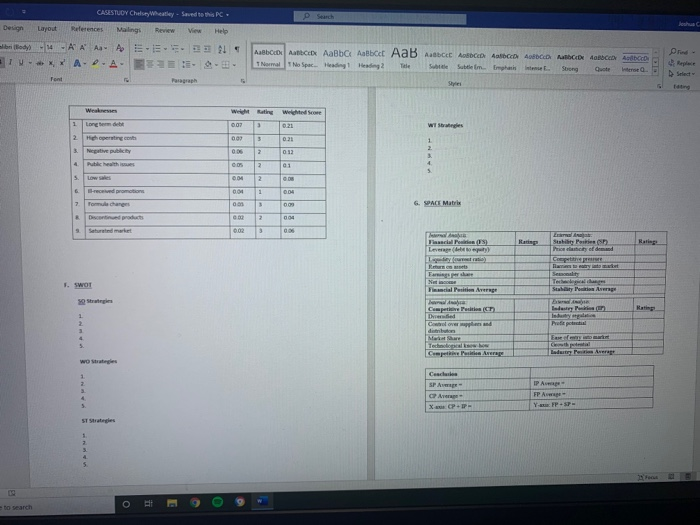Screen dimensions: 700x525
Task: Open Spotify from taskbar
Action: pyautogui.click(x=217, y=502)
